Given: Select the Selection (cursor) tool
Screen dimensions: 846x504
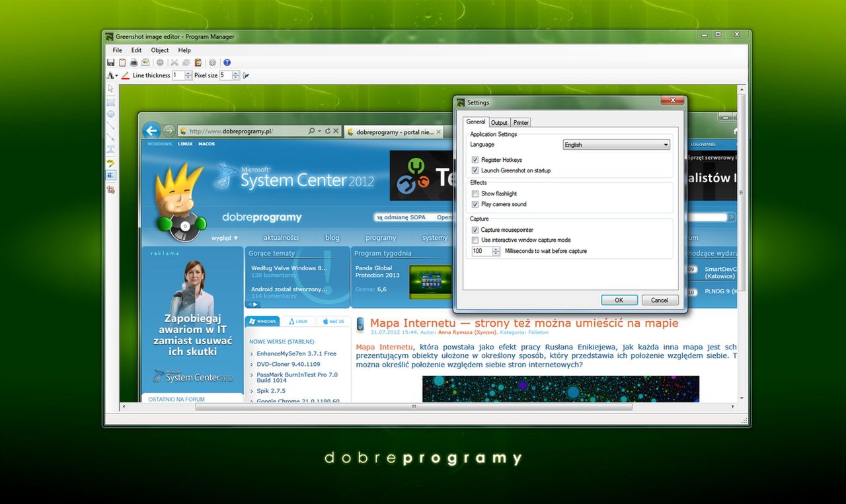Looking at the screenshot, I should (x=110, y=89).
